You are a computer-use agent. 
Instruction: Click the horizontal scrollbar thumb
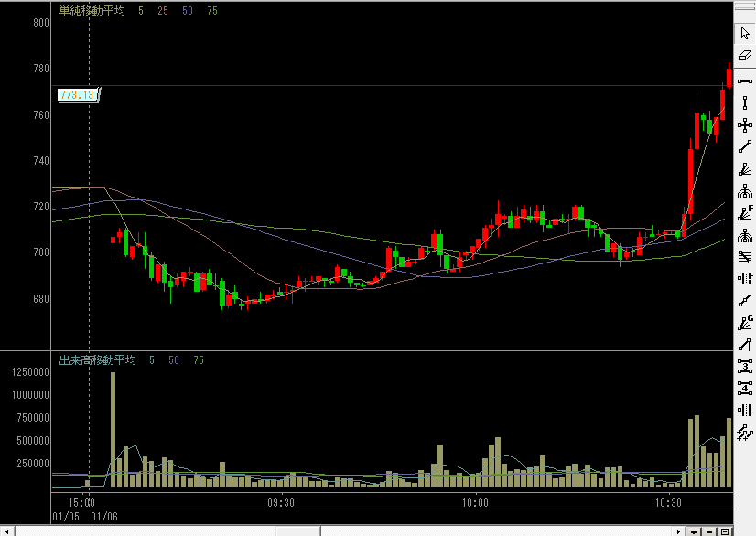click(298, 531)
